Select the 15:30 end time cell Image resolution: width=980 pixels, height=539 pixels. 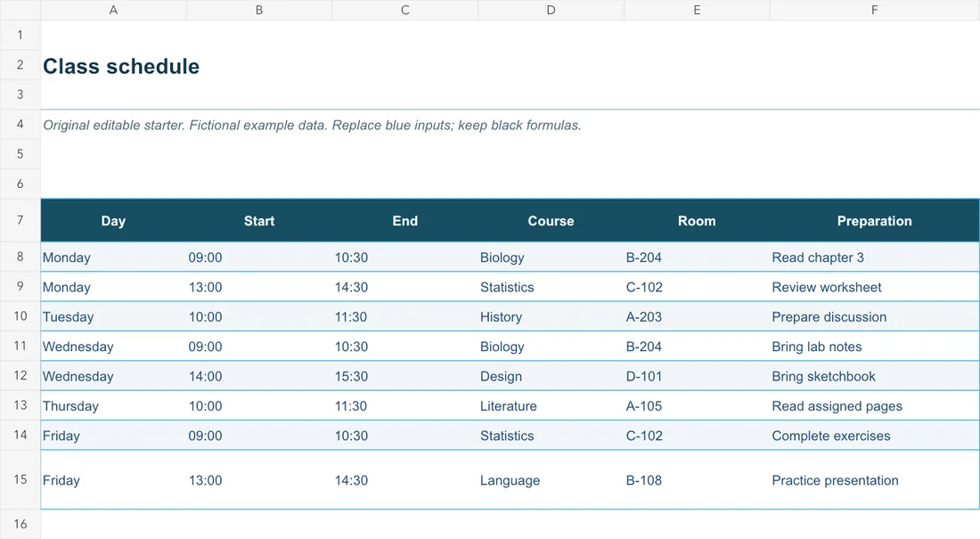tap(405, 377)
